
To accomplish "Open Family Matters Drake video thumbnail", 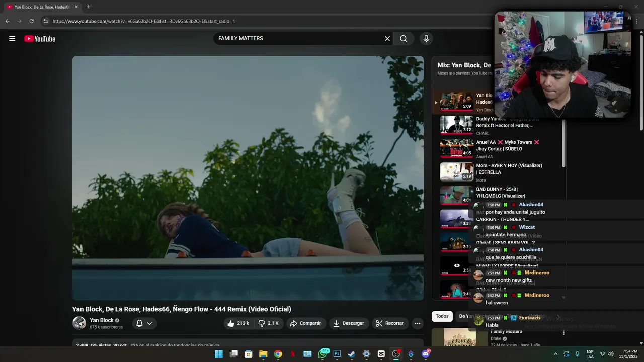I will [x=460, y=337].
